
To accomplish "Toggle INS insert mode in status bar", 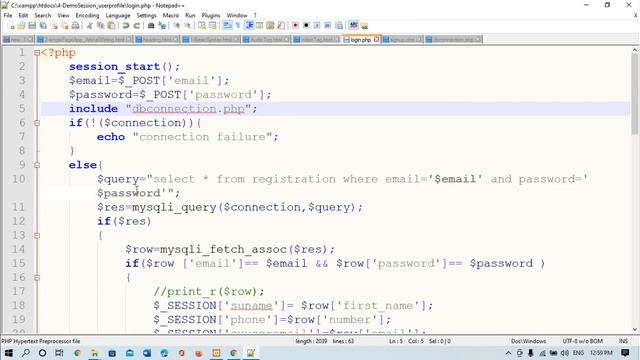I will tap(623, 341).
